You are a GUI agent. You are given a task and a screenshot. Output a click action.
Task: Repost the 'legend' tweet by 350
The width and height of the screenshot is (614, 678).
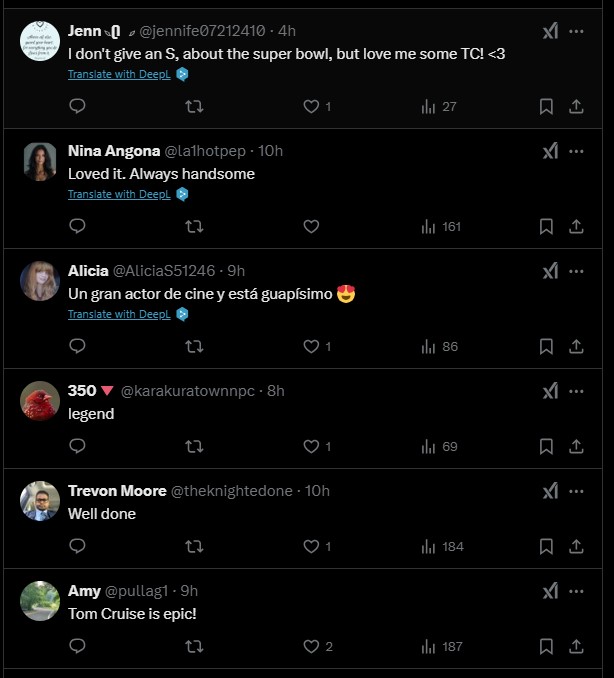click(195, 446)
